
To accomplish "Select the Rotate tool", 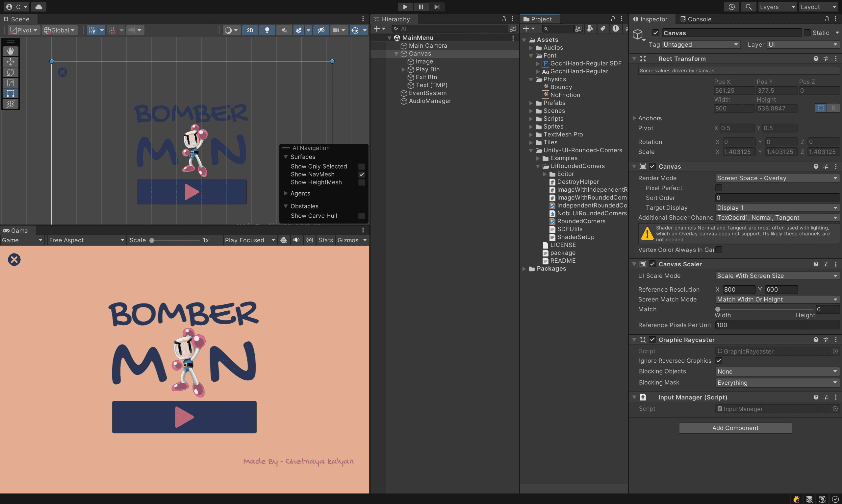I will 11,72.
